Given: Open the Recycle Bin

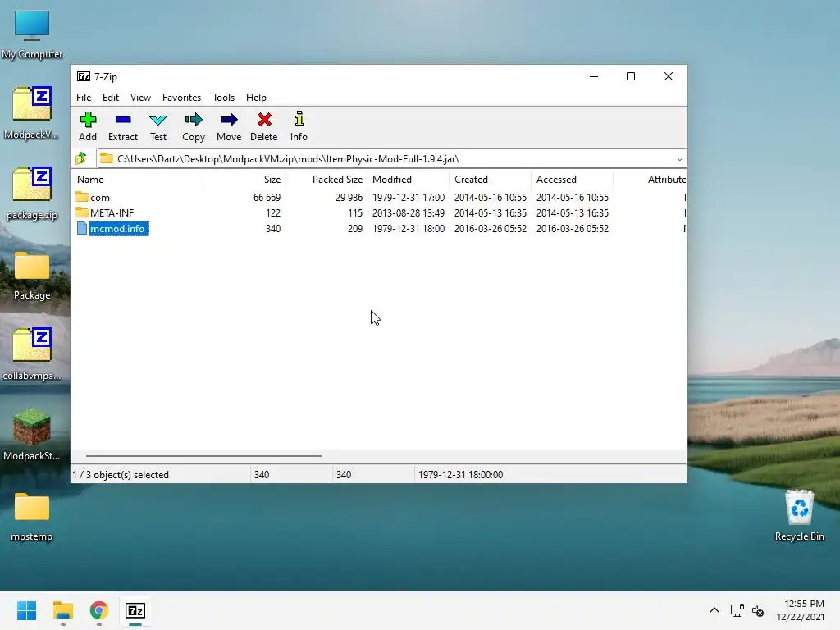Looking at the screenshot, I should tap(799, 515).
